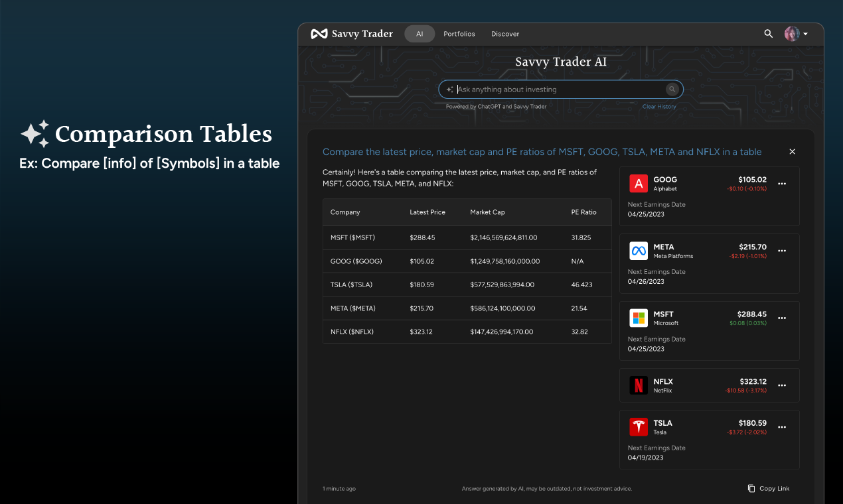Viewport: 843px width, 504px height.
Task: Click the META ($META) table cell
Action: tap(353, 308)
